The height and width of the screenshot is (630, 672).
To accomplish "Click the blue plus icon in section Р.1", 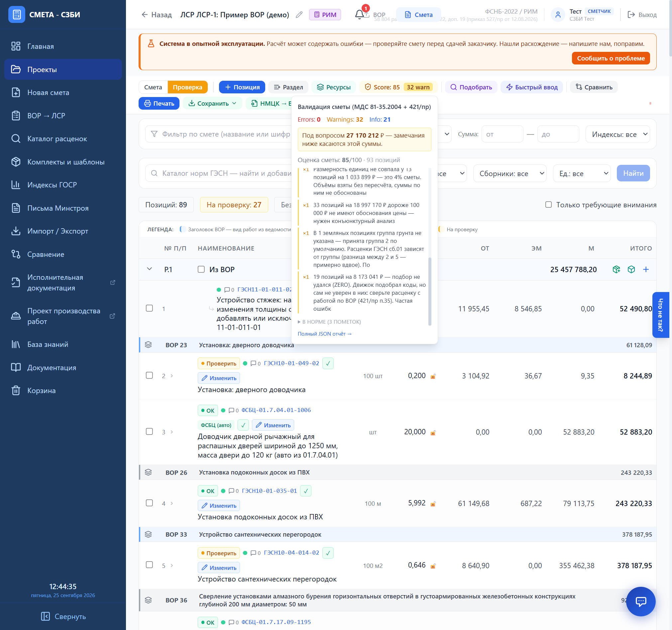I will tap(646, 269).
